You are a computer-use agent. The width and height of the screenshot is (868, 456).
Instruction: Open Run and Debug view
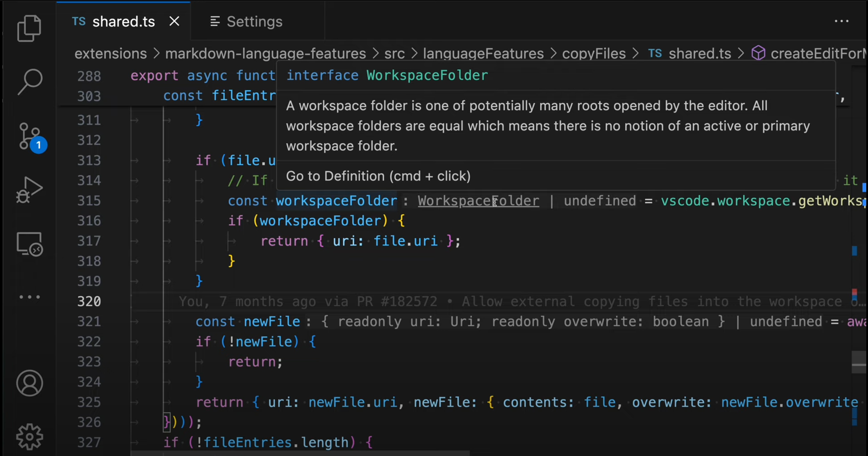pyautogui.click(x=29, y=190)
